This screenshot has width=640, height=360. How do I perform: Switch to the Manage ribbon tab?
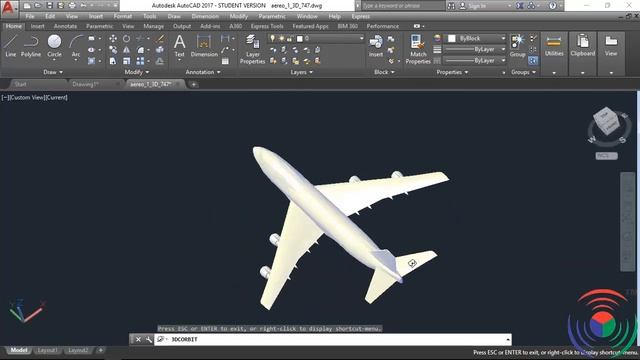[x=153, y=26]
